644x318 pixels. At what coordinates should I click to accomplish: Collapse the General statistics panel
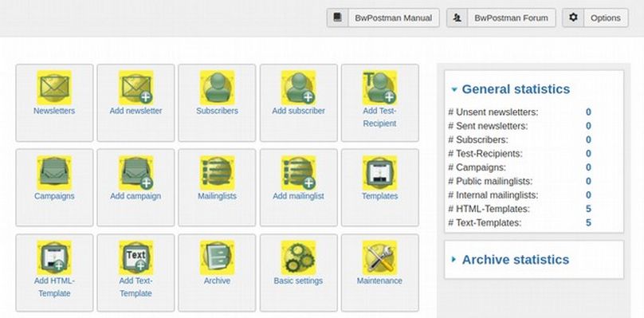click(511, 89)
